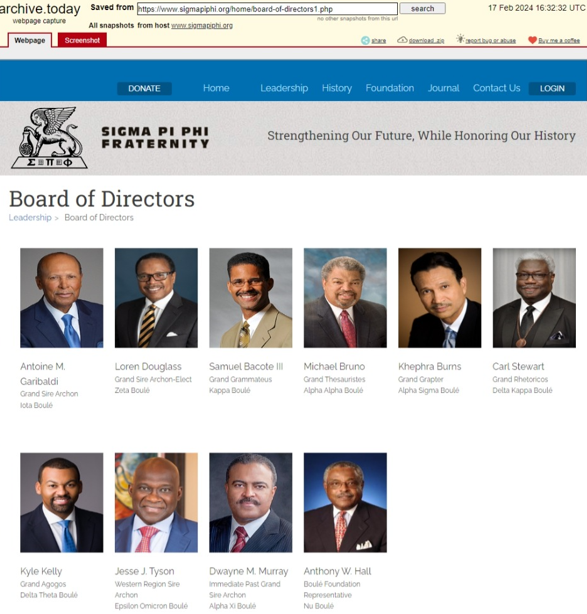The image size is (587, 614).
Task: Click the saved-from URL input field
Action: tap(267, 9)
